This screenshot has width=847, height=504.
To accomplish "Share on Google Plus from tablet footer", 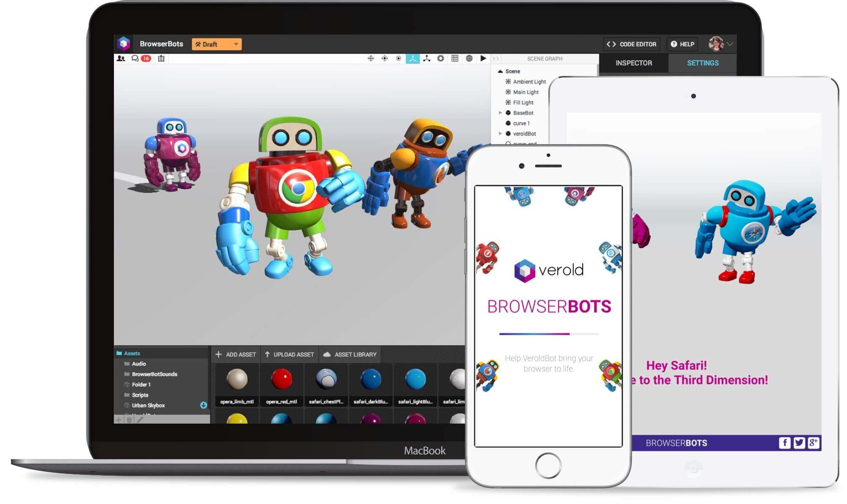I will [814, 443].
